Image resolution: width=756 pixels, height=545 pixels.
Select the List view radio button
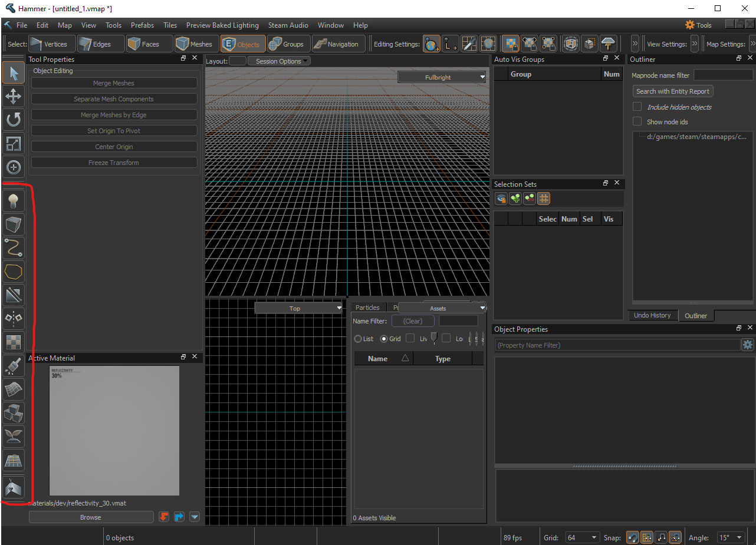click(358, 339)
